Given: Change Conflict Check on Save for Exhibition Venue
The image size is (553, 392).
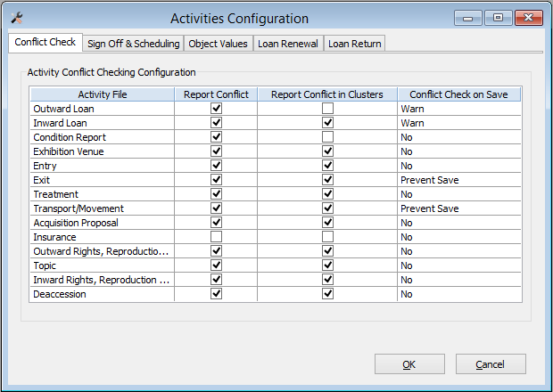Looking at the screenshot, I should (459, 151).
